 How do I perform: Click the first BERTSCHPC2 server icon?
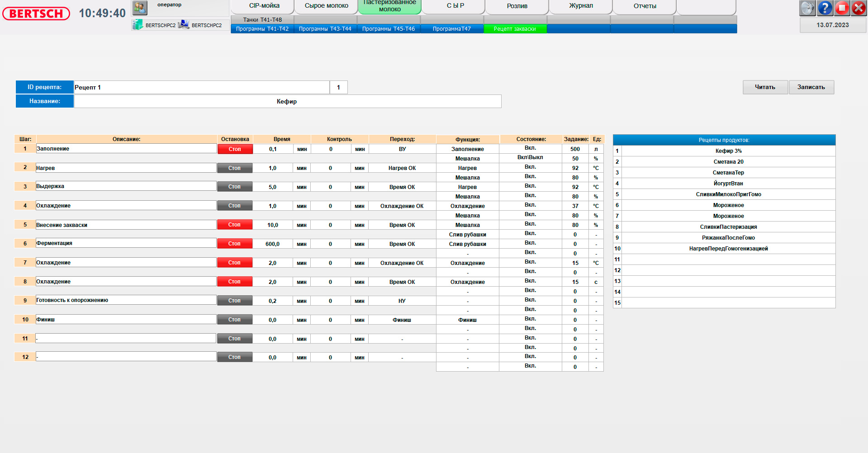[138, 25]
